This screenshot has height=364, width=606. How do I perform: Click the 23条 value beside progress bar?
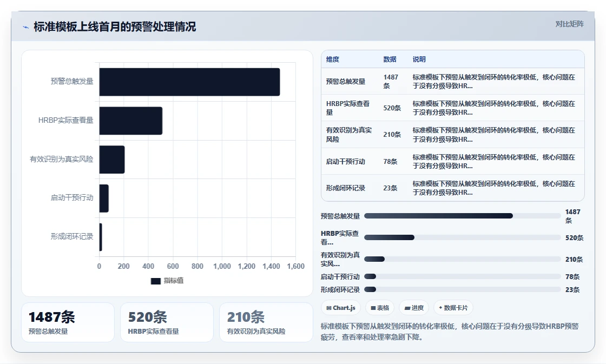572,290
